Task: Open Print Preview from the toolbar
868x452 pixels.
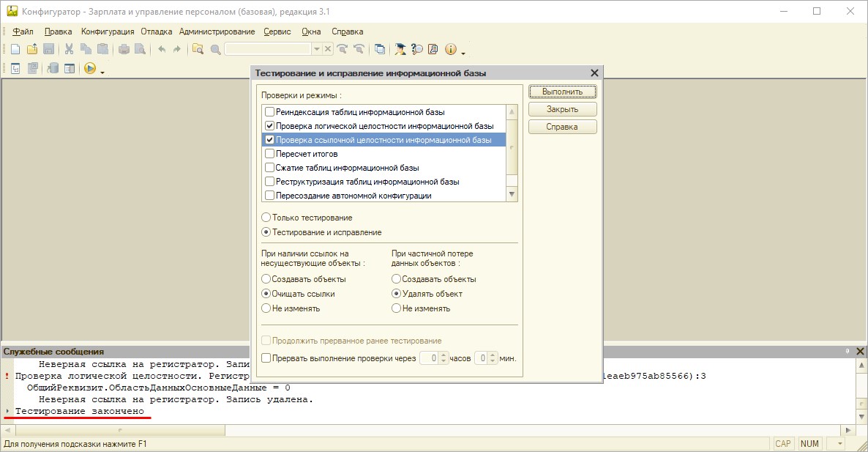Action: (140, 49)
